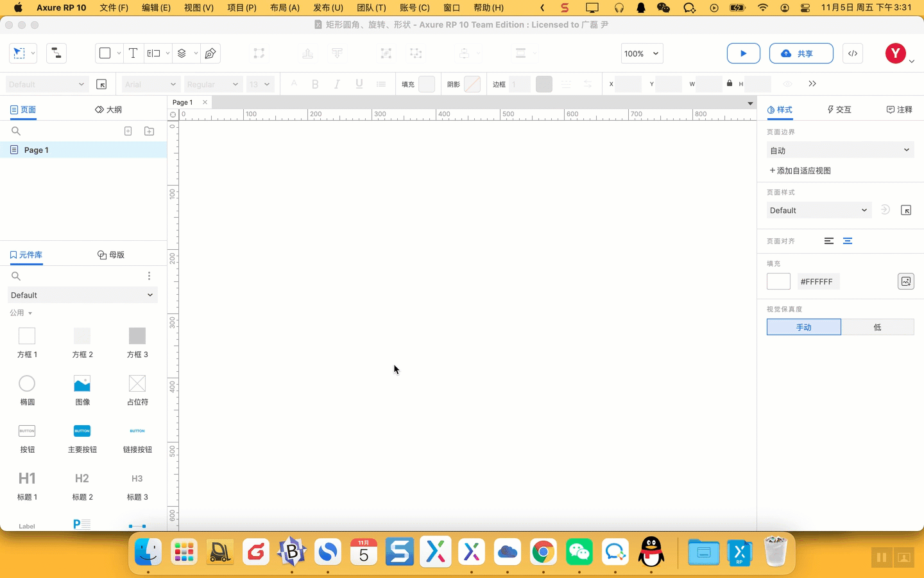
Task: Click the 填充 fill color swatch
Action: point(427,84)
